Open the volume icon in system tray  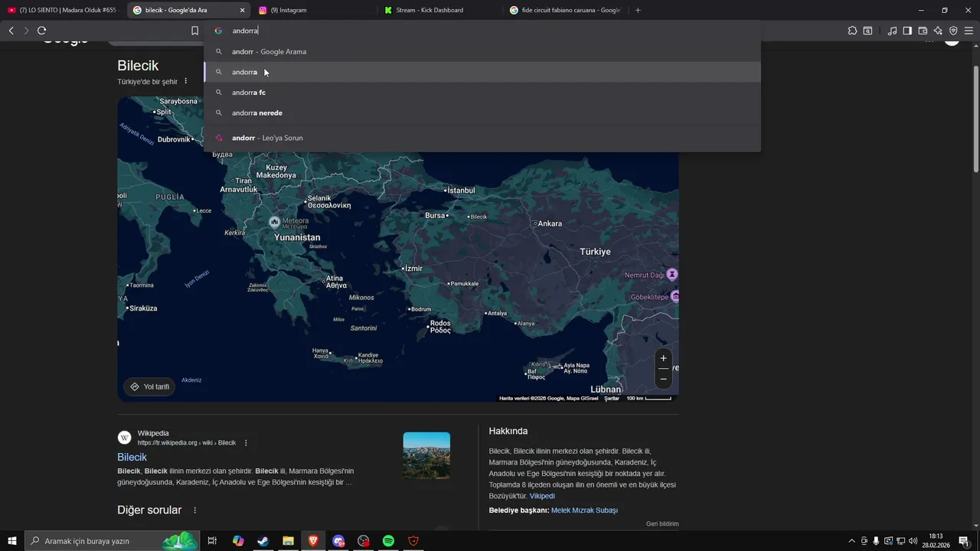tap(913, 541)
